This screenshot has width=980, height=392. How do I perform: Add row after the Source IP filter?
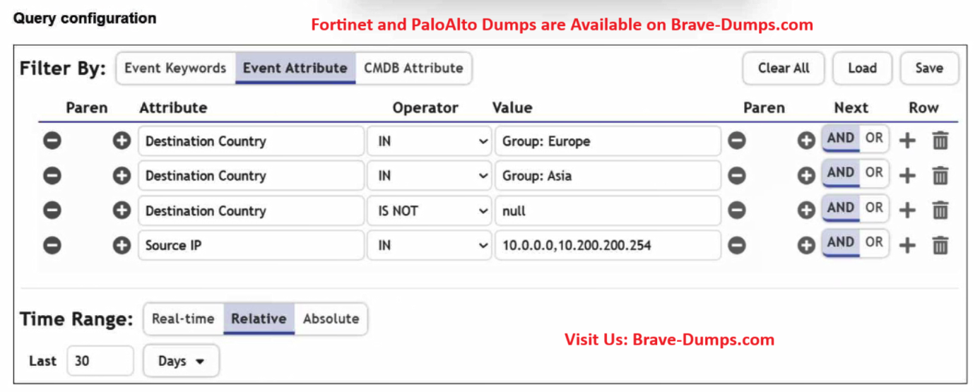coord(907,246)
